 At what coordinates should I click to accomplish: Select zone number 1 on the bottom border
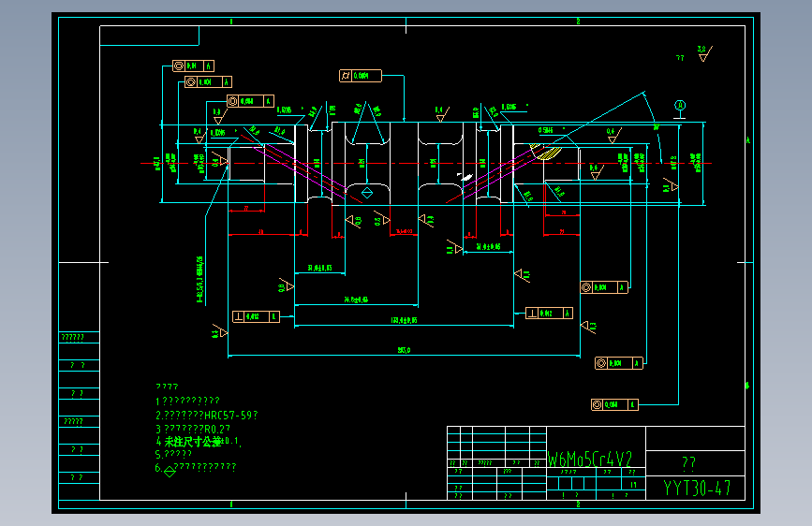click(231, 504)
